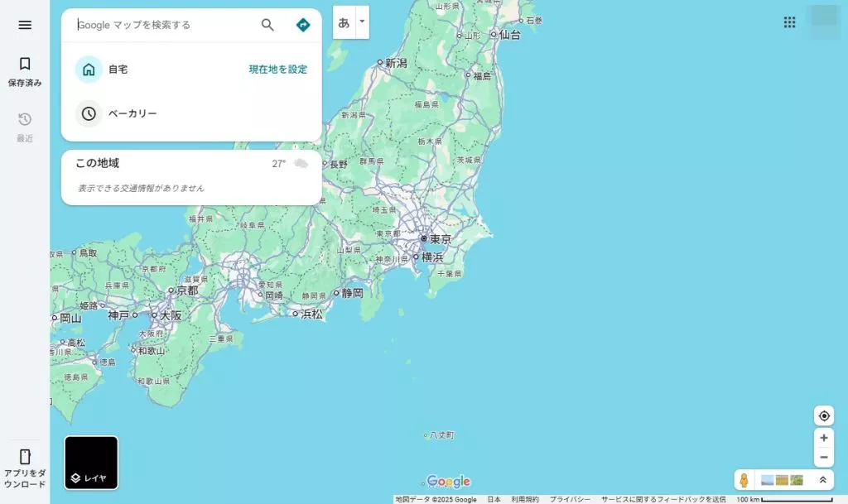Click the clock icon beside ベーカリー
Image resolution: width=848 pixels, height=504 pixels.
[x=89, y=113]
